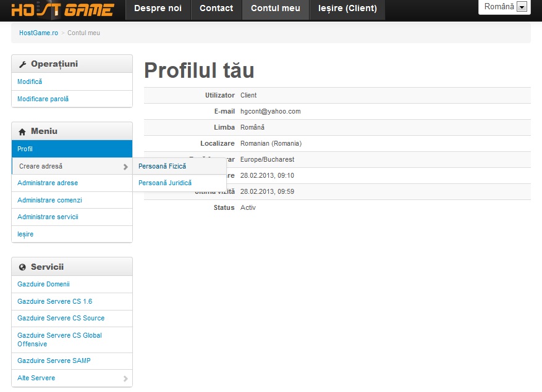Screen dimensions: 542x392
Task: Click the 28.02.2013, 09:59 last visit value
Action: pos(267,191)
